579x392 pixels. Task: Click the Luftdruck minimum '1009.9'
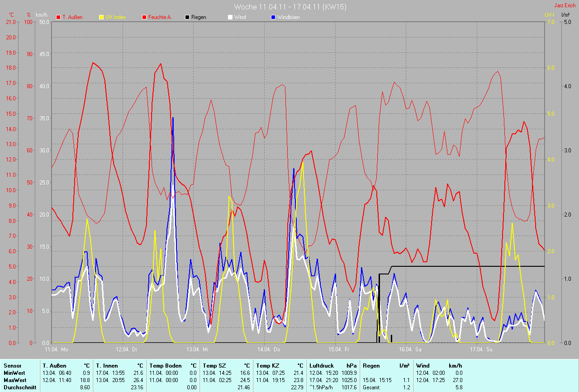[x=349, y=373]
